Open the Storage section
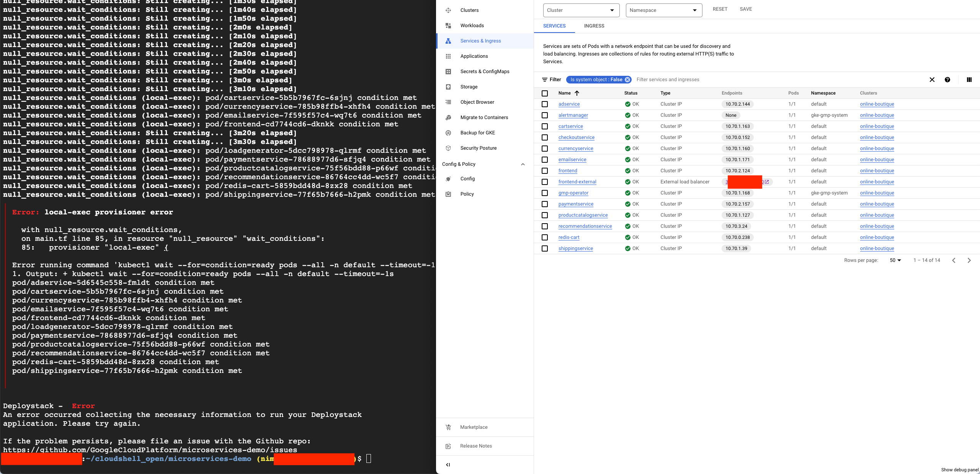This screenshot has height=474, width=980. (468, 87)
